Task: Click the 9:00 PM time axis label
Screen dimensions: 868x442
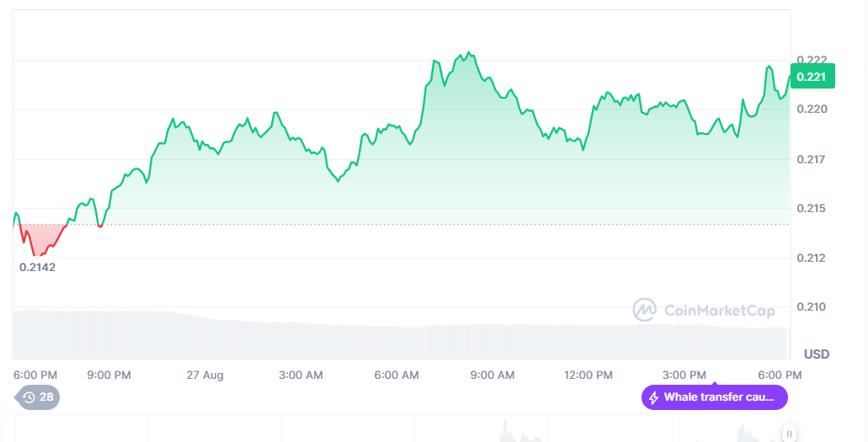Action: (x=109, y=375)
